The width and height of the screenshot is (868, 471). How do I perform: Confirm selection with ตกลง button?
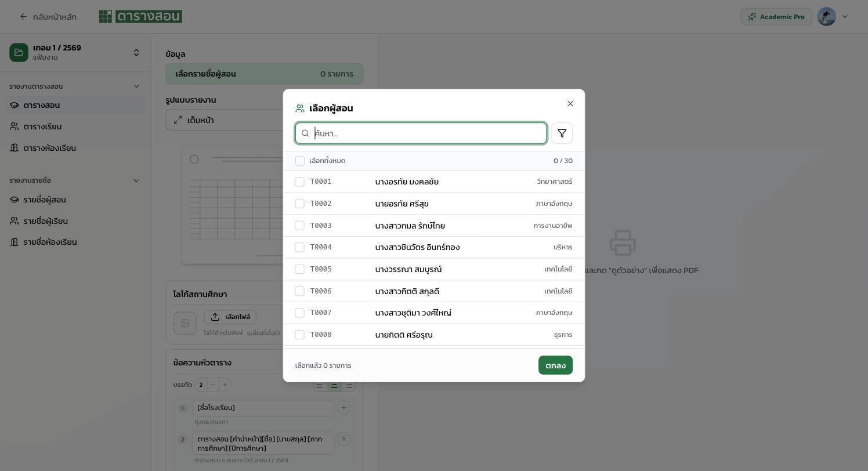(x=555, y=365)
